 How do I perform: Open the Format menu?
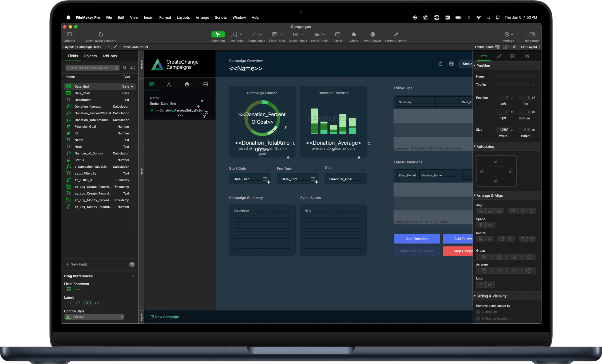(x=165, y=17)
